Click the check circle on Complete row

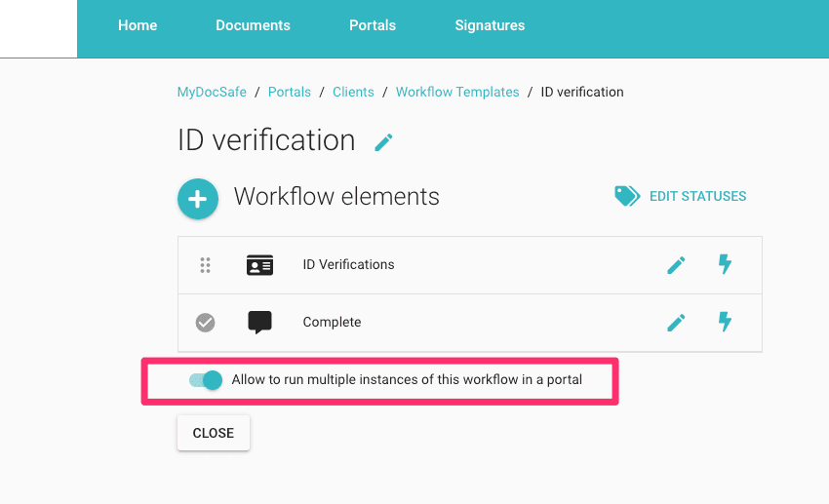205,323
